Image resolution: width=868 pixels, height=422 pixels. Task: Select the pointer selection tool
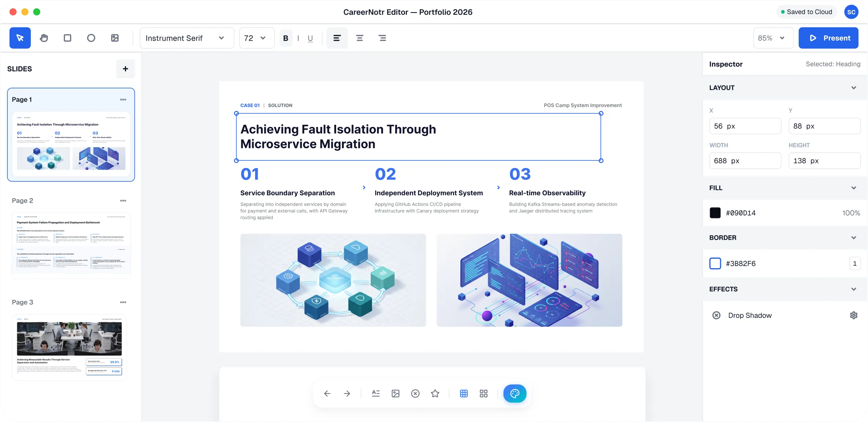(x=20, y=38)
